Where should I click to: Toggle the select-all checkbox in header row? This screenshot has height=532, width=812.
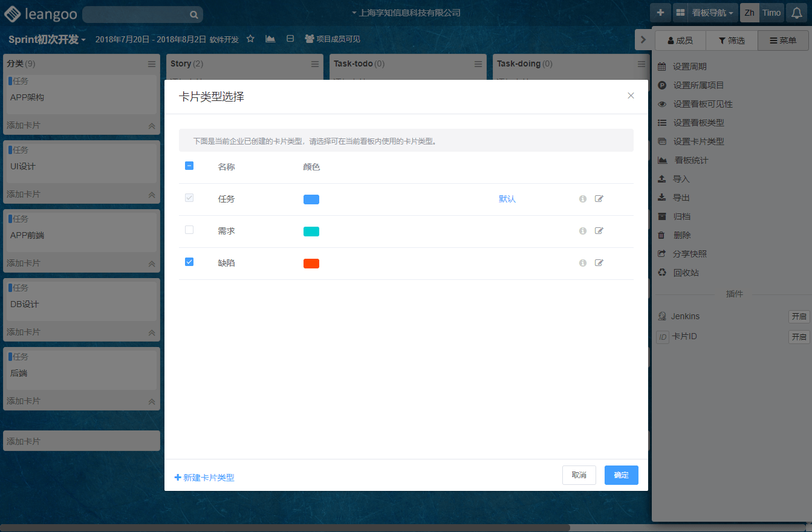point(189,166)
